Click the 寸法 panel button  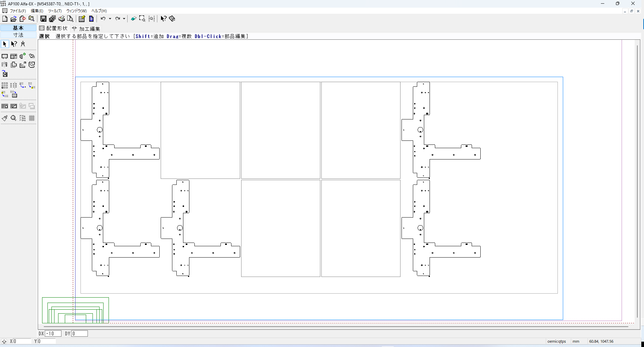(18, 35)
